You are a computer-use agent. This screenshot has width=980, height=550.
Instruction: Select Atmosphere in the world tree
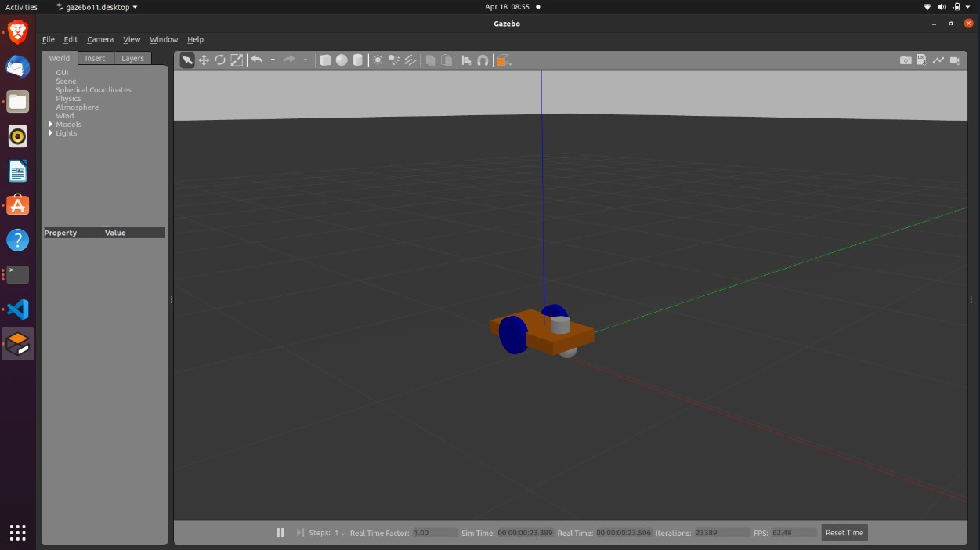(x=77, y=107)
